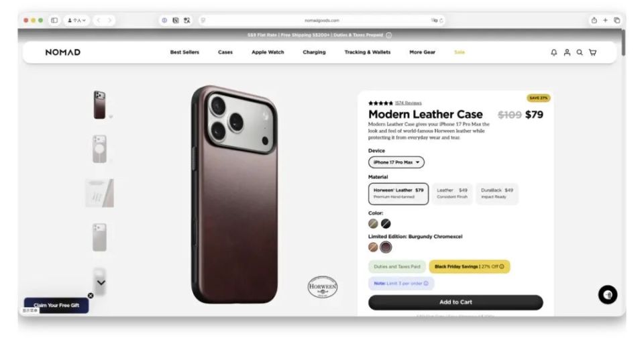Open the account profile icon
Image resolution: width=644 pixels, height=340 pixels.
[567, 52]
